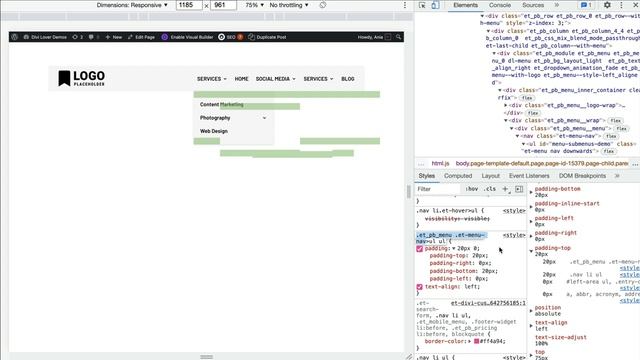Open the No throttling dropdown
The width and height of the screenshot is (640, 360).
(x=289, y=5)
